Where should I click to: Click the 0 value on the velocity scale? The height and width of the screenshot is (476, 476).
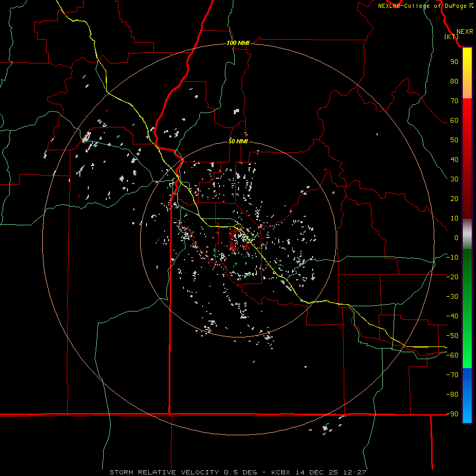click(x=456, y=237)
